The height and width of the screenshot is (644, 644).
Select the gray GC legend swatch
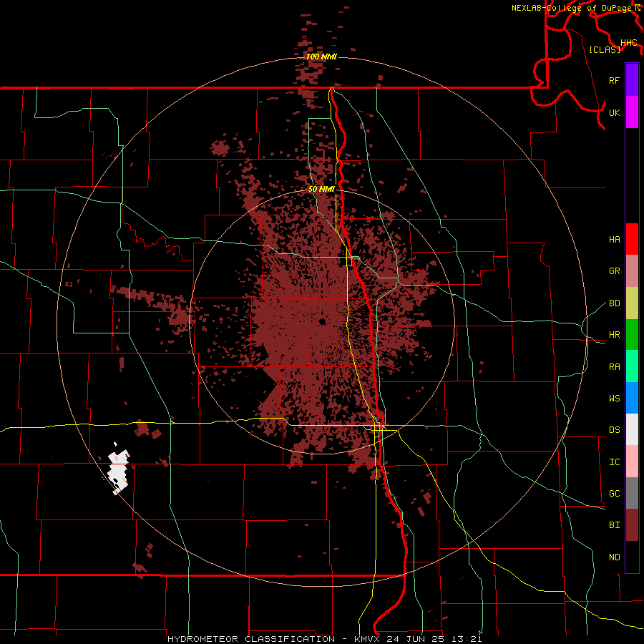pyautogui.click(x=632, y=493)
